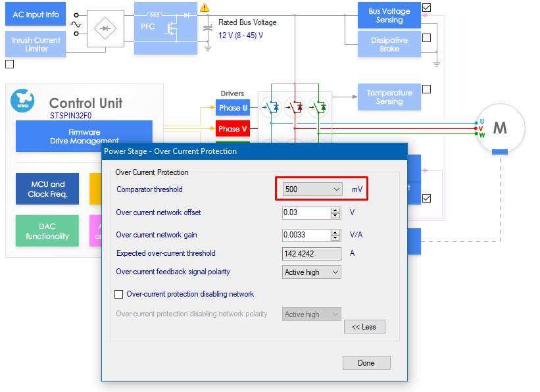
Task: Click the PFC warning triangle icon
Action: pyautogui.click(x=205, y=7)
